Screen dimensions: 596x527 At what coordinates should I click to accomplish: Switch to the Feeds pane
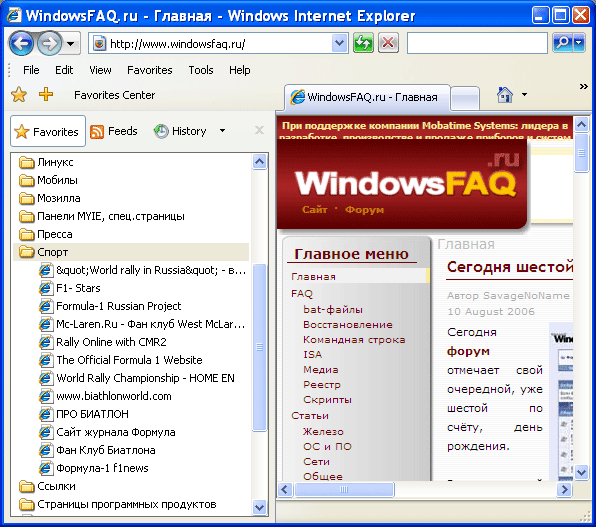coord(114,131)
